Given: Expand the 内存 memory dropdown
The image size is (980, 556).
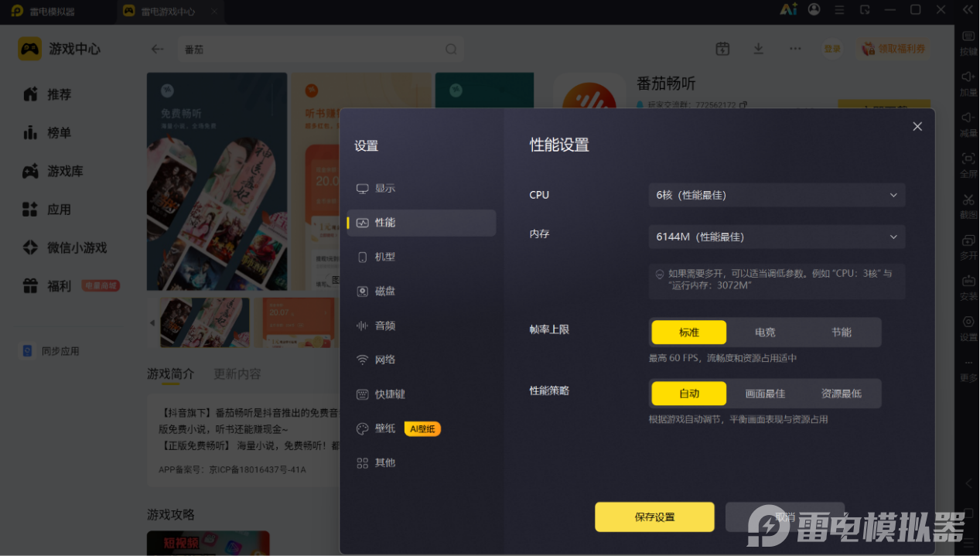Looking at the screenshot, I should 777,237.
